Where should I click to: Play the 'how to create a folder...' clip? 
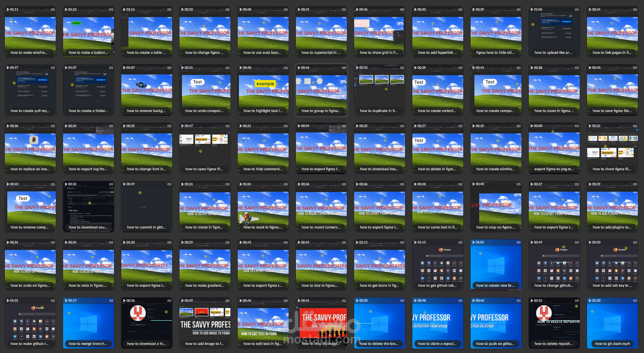pyautogui.click(x=66, y=68)
